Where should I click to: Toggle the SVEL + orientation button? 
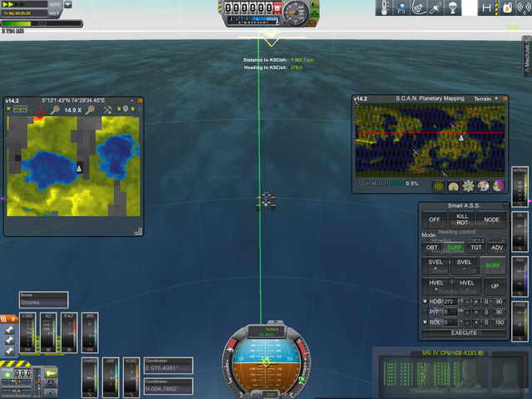[x=436, y=265]
